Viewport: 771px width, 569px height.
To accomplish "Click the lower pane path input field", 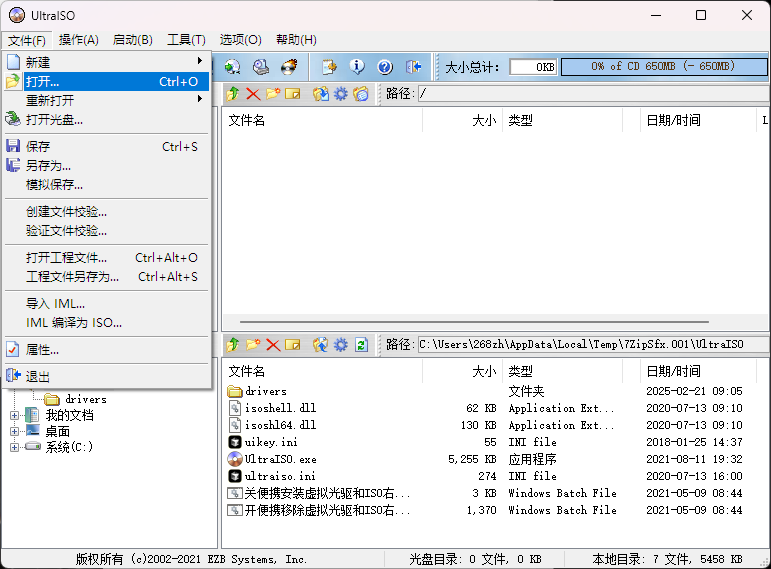I will pyautogui.click(x=590, y=345).
